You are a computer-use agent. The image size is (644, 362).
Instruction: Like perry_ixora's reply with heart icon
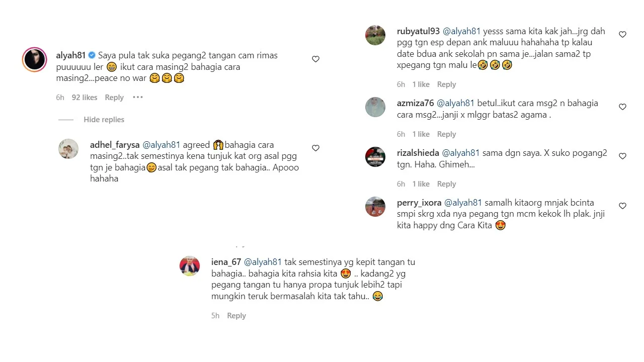pos(622,206)
